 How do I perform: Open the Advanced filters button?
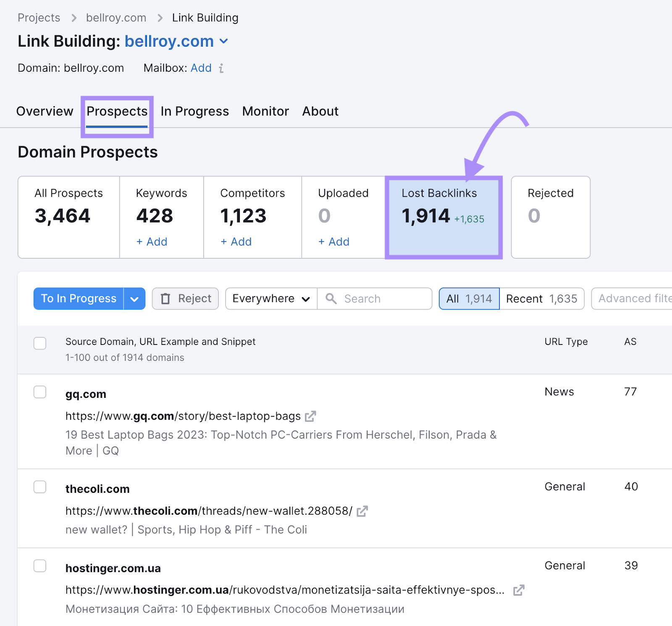(x=632, y=299)
